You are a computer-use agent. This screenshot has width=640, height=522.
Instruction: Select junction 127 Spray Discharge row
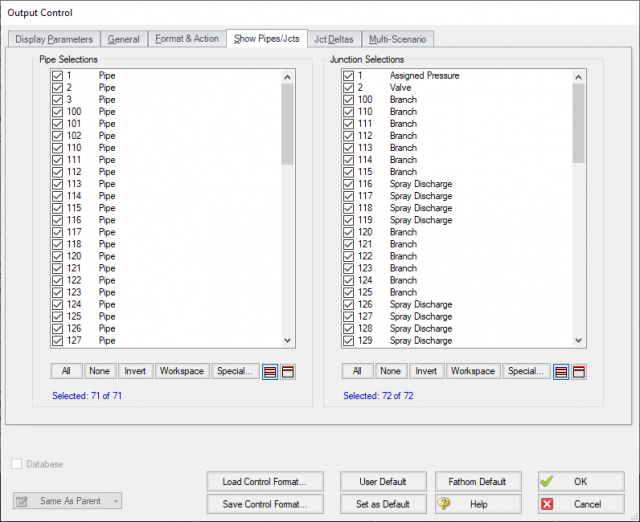tap(457, 317)
